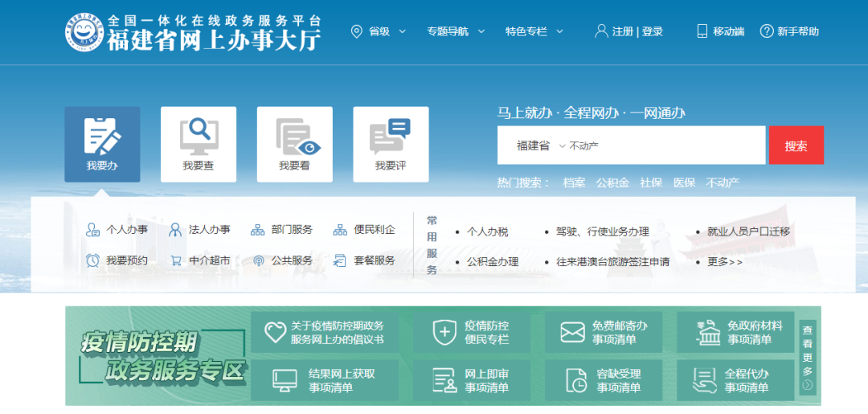This screenshot has height=414, width=868.
Task: Open the 法人办事 category
Action: 209,230
